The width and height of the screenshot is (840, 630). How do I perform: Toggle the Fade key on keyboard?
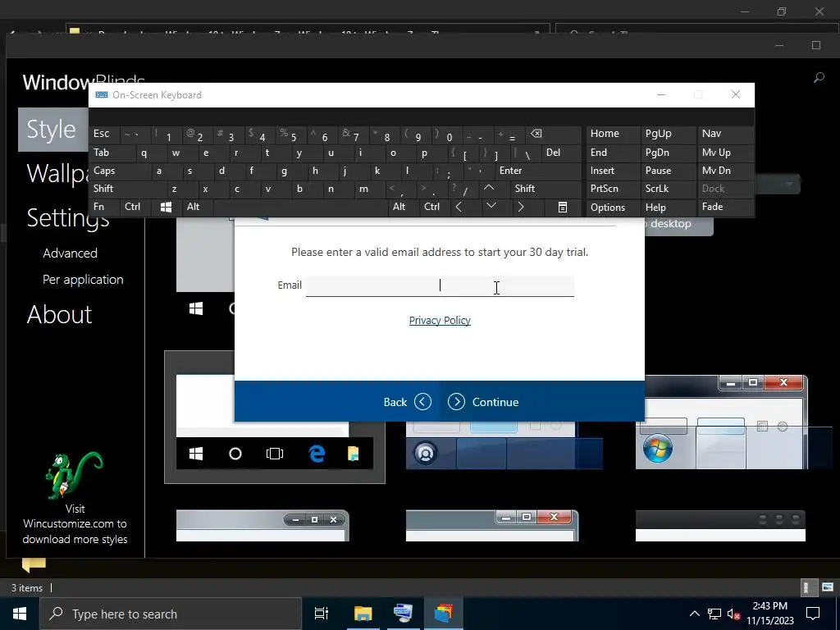(724, 207)
